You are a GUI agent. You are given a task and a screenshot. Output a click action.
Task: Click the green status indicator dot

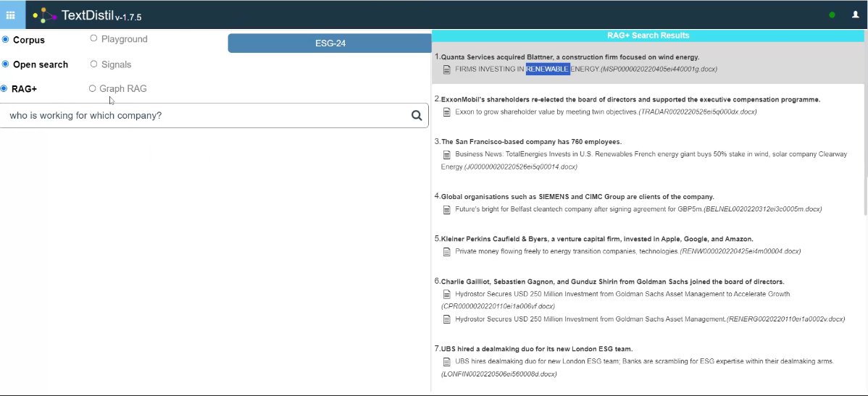(832, 15)
